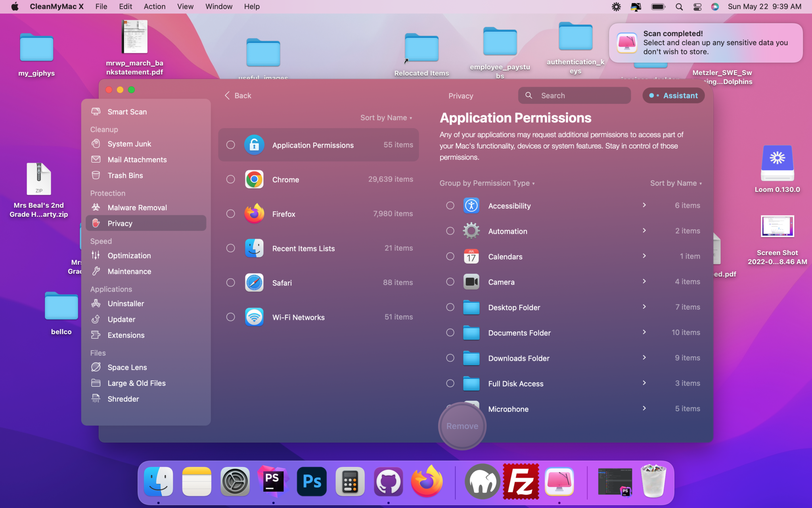The width and height of the screenshot is (812, 508).
Task: Open the CleanMyMac X app menu
Action: point(57,7)
